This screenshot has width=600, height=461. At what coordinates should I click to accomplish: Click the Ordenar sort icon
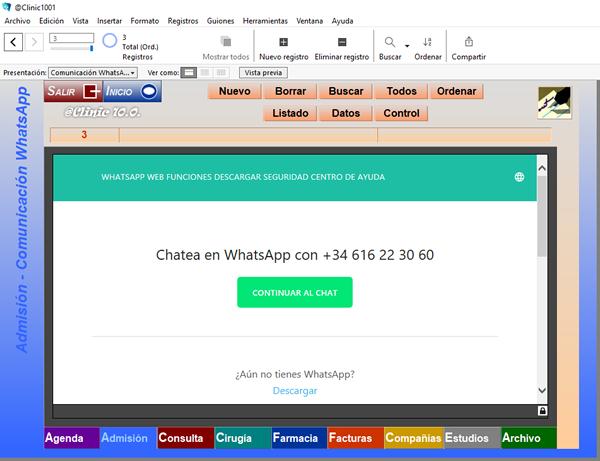[427, 42]
